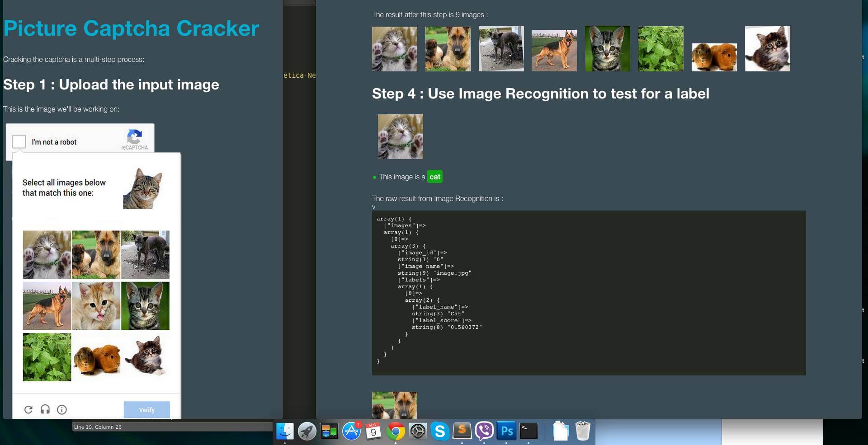
Task: Open Viber from the dock
Action: click(484, 431)
